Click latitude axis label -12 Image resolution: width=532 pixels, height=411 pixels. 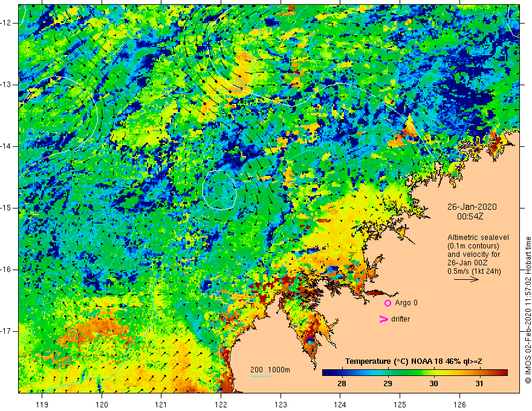point(6,23)
